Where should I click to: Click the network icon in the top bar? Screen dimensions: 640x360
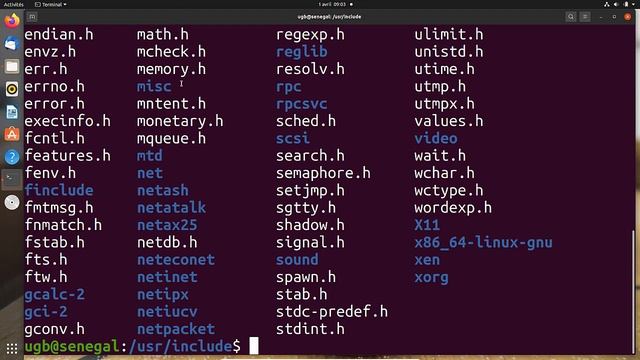pos(607,4)
